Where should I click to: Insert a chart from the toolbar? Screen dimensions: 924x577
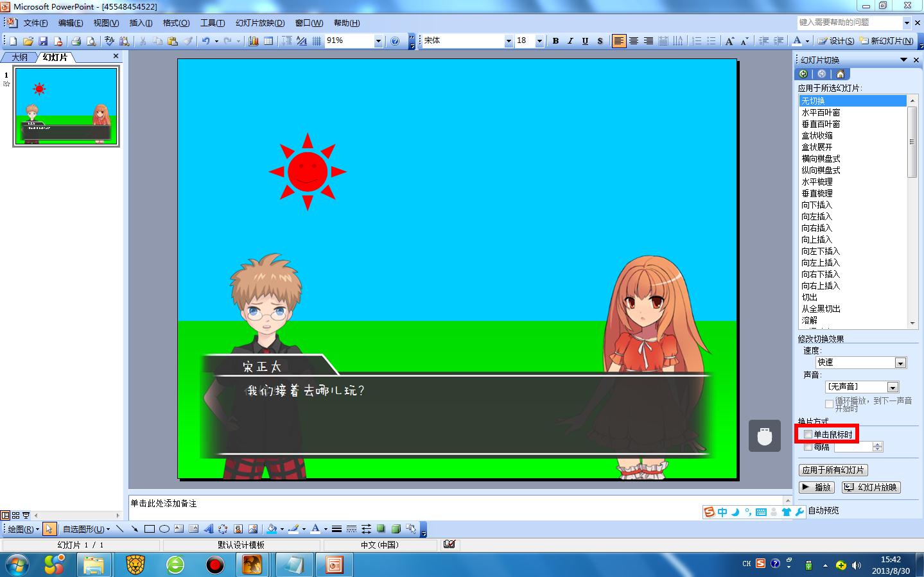(253, 41)
